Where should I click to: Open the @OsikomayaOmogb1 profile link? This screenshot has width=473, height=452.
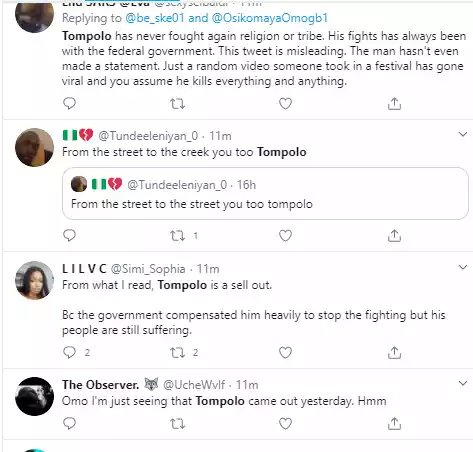(270, 18)
